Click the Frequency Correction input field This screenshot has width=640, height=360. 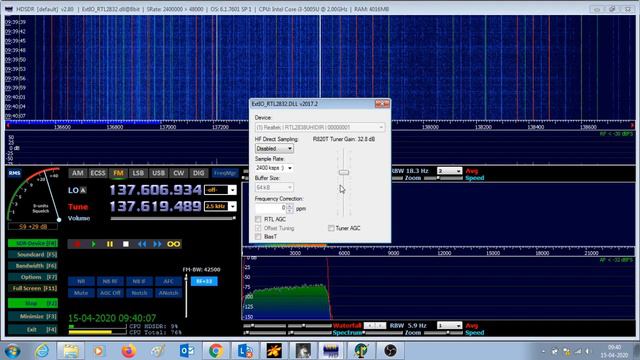coord(270,208)
